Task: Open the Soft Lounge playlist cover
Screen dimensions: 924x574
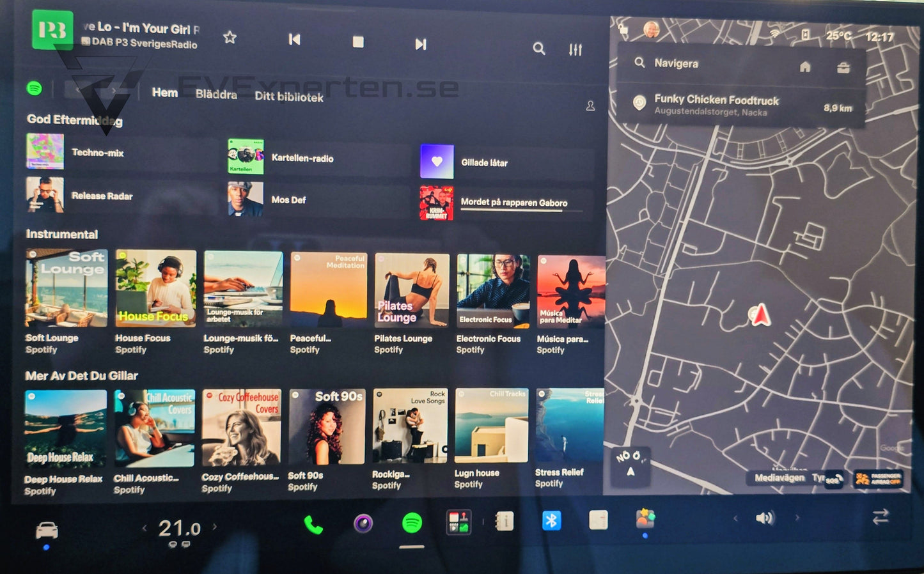Action: point(66,288)
